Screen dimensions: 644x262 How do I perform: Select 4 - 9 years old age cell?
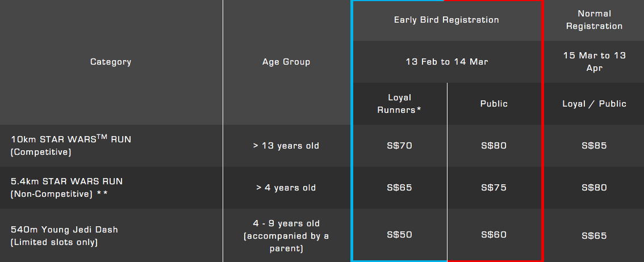(286, 235)
